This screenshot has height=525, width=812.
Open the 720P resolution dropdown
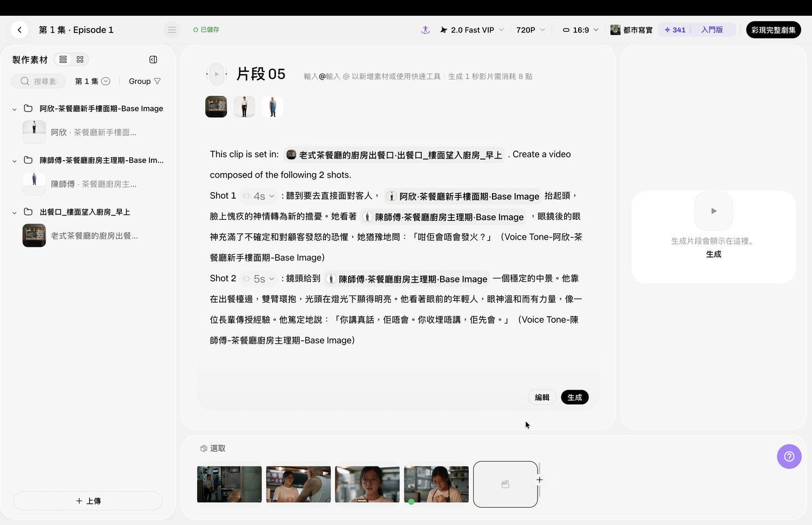click(531, 30)
